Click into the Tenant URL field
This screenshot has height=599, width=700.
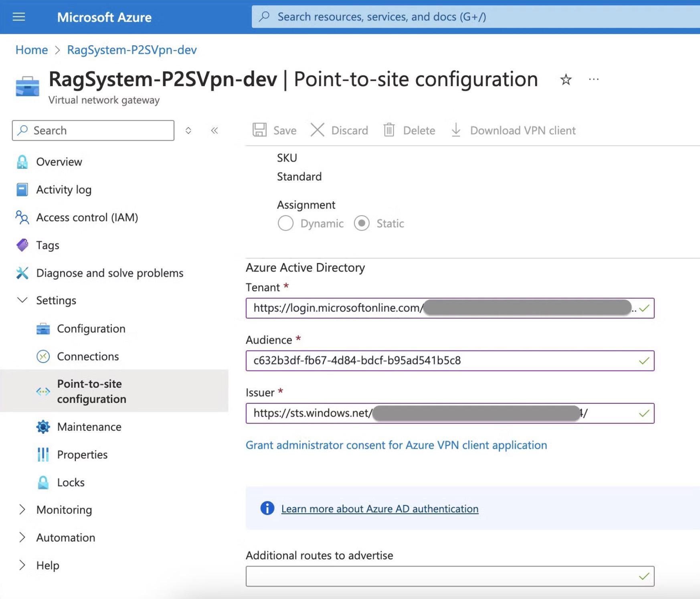click(450, 308)
